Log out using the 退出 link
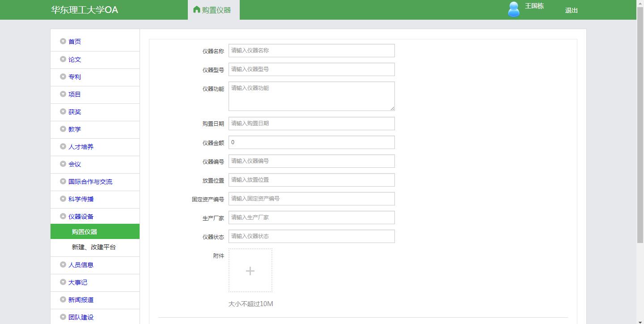 [571, 10]
